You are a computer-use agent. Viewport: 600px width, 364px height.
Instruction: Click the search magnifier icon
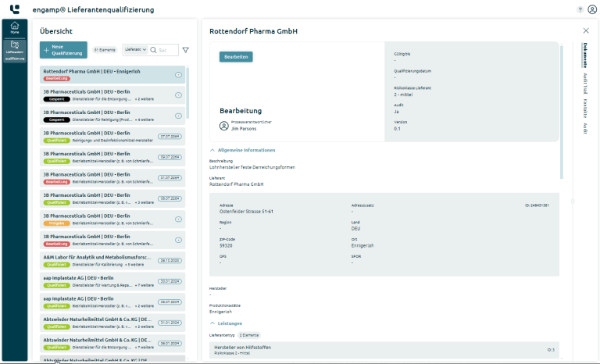153,50
